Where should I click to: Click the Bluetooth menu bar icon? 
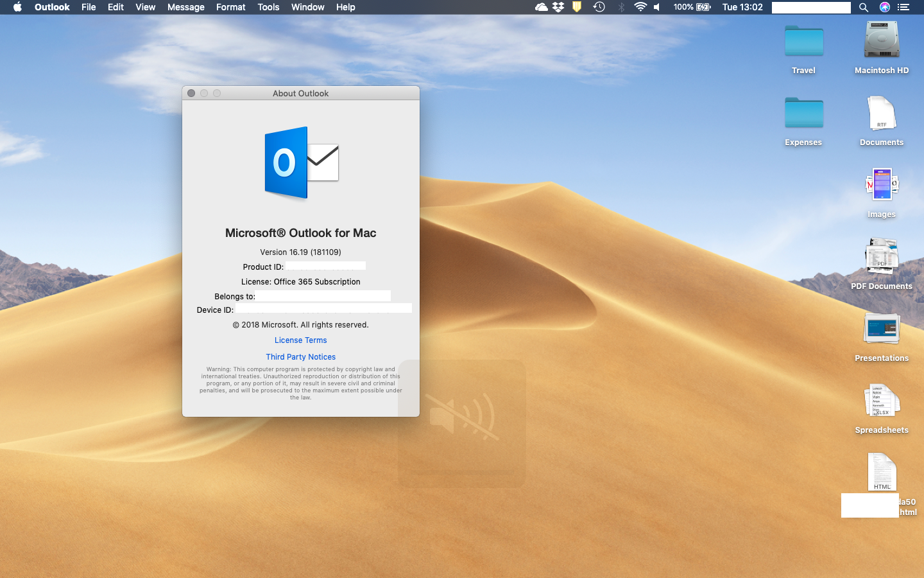621,7
